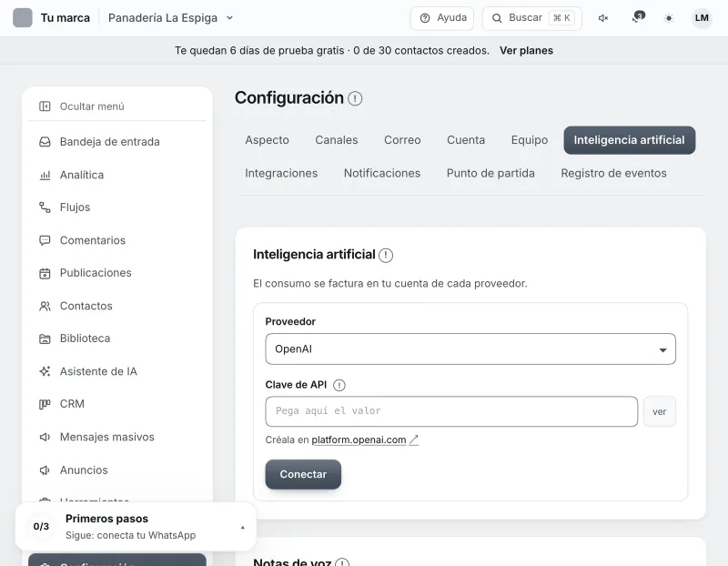
Task: Open the Flujos flow icon
Action: click(45, 207)
